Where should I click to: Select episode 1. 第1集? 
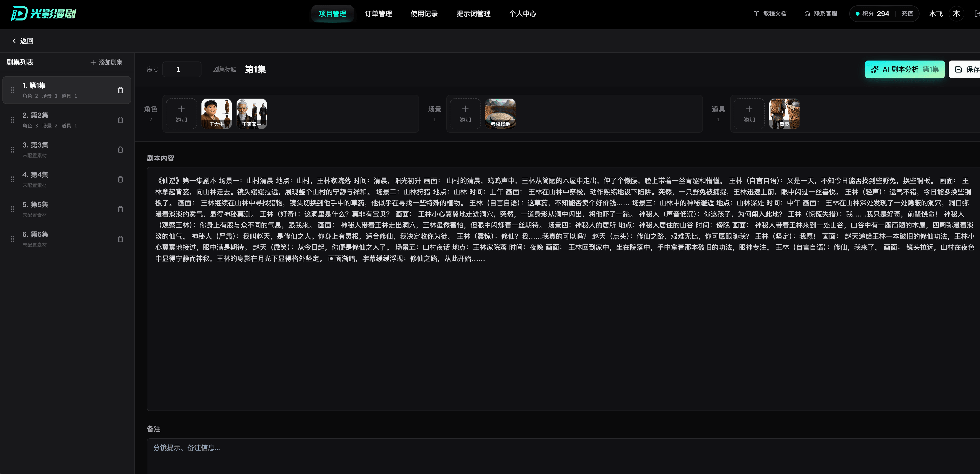(x=67, y=90)
